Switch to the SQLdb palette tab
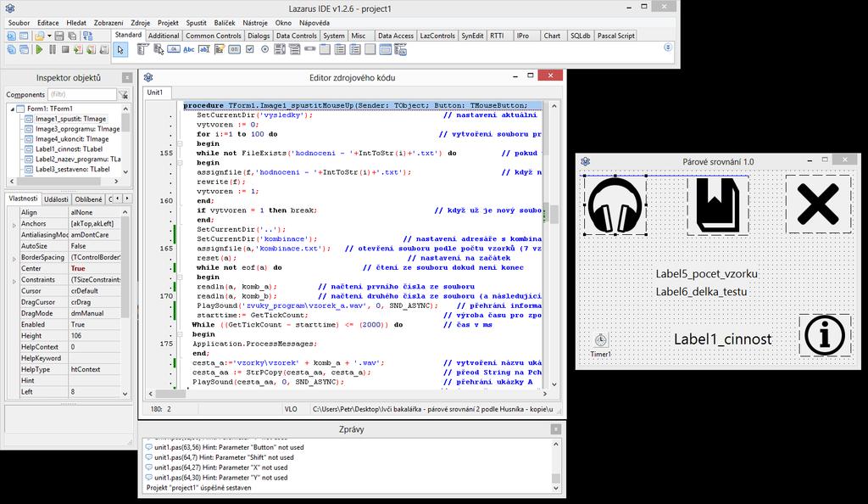Screen dimensions: 868x504 [580, 36]
